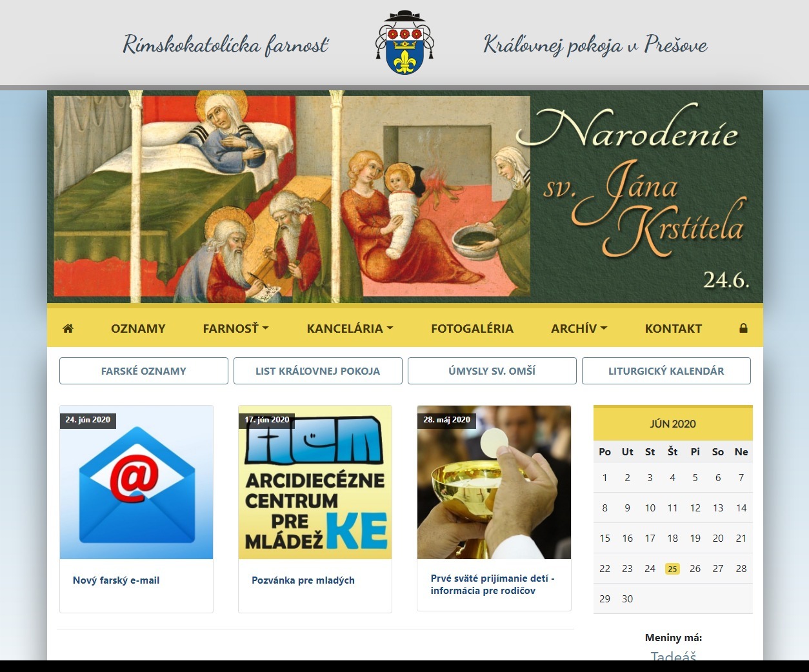Click the 'Po' weekday column header

coord(604,452)
